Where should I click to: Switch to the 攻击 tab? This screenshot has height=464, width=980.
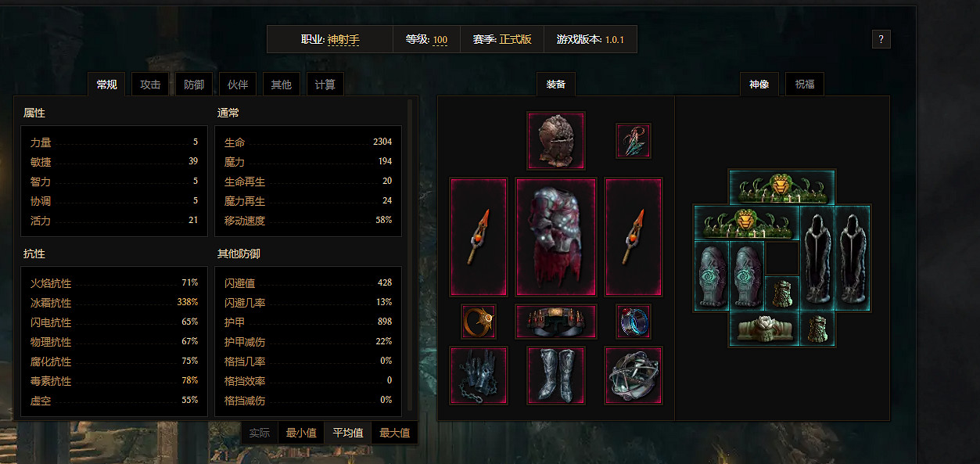tap(150, 85)
